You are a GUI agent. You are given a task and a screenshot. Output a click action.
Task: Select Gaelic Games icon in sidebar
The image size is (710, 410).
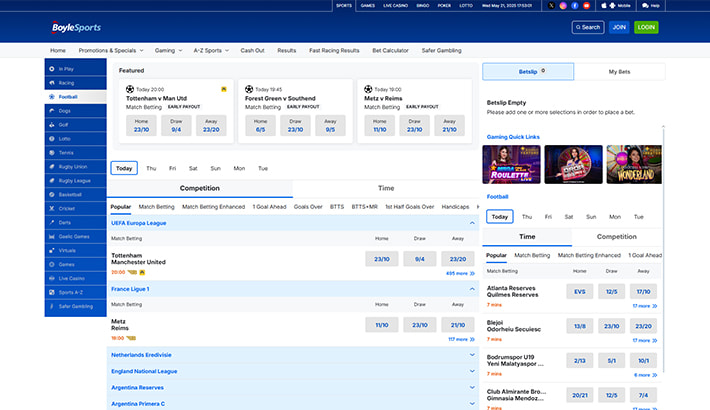52,236
